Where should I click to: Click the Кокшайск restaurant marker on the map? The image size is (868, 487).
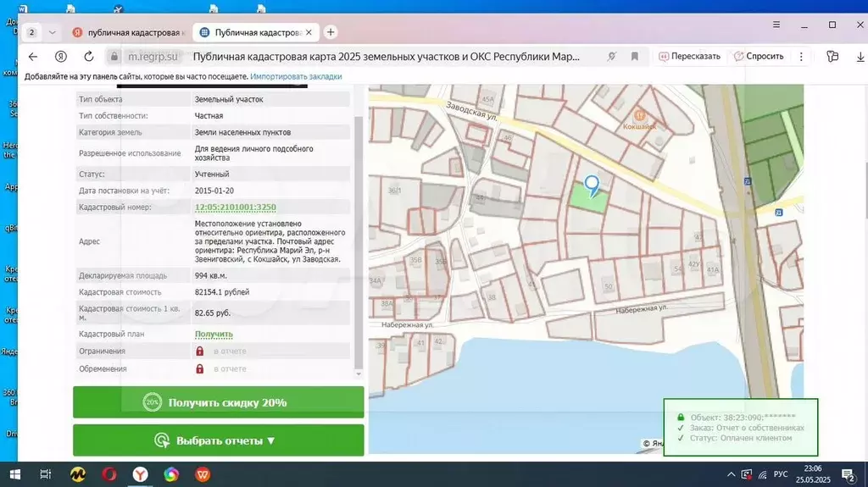[639, 116]
